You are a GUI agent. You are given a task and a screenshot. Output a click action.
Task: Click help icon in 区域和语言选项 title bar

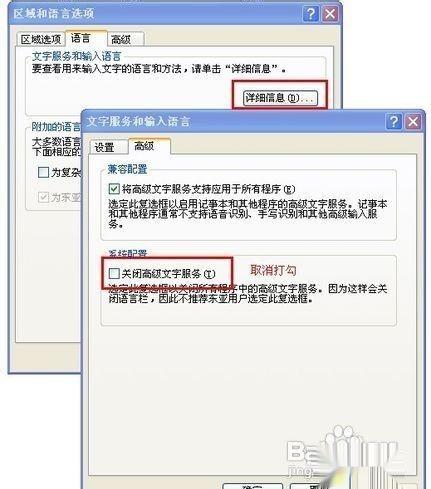click(310, 14)
